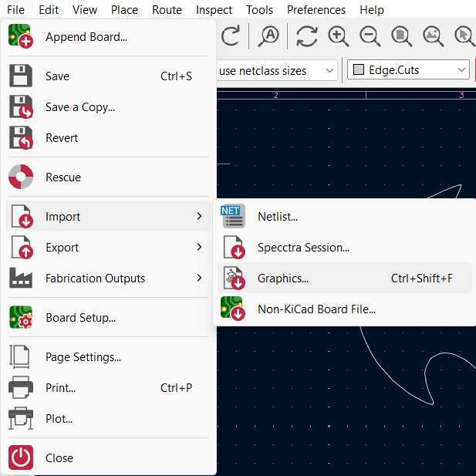
Task: Select Revert menu entry label
Action: tap(62, 138)
